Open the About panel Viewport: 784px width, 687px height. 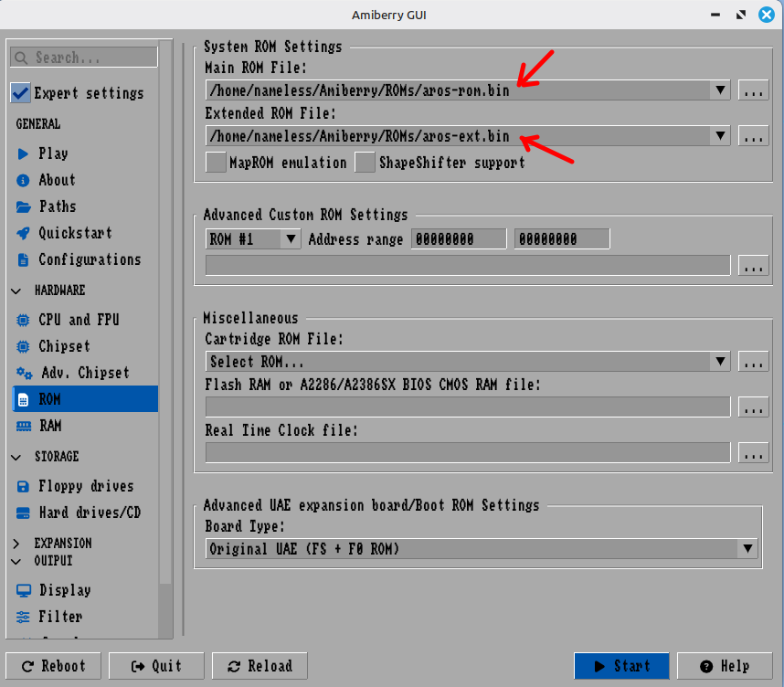(x=84, y=180)
